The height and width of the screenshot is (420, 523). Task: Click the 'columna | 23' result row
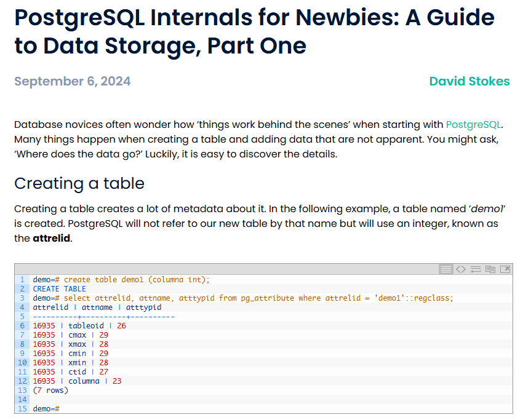click(77, 381)
